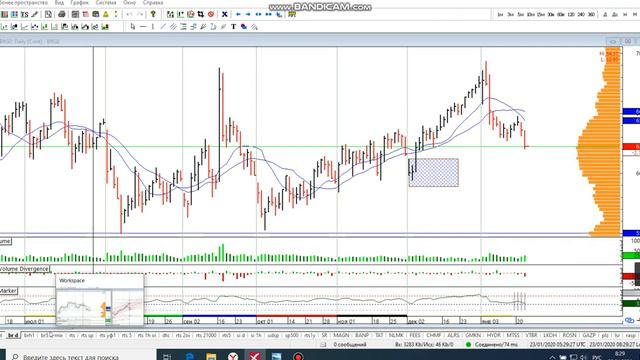Screen dimensions: 640x360
Task: Open the Справка menu
Action: (153, 2)
